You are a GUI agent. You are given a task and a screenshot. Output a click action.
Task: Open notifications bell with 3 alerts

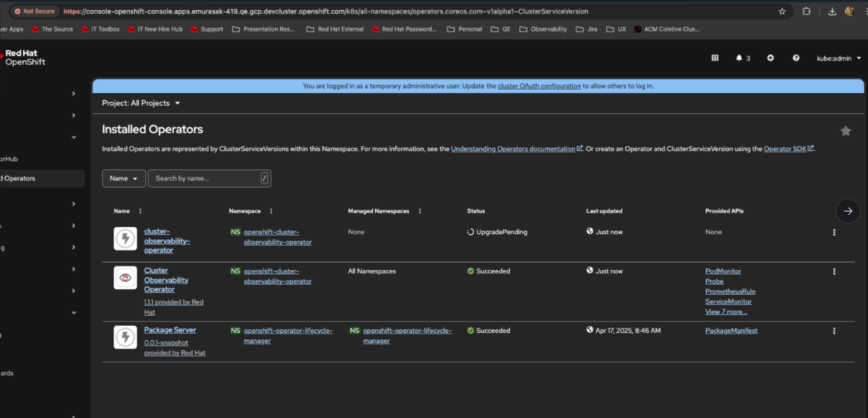743,58
